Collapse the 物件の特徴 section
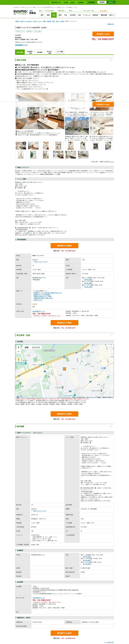This screenshot has height=644, width=129. 111,60
